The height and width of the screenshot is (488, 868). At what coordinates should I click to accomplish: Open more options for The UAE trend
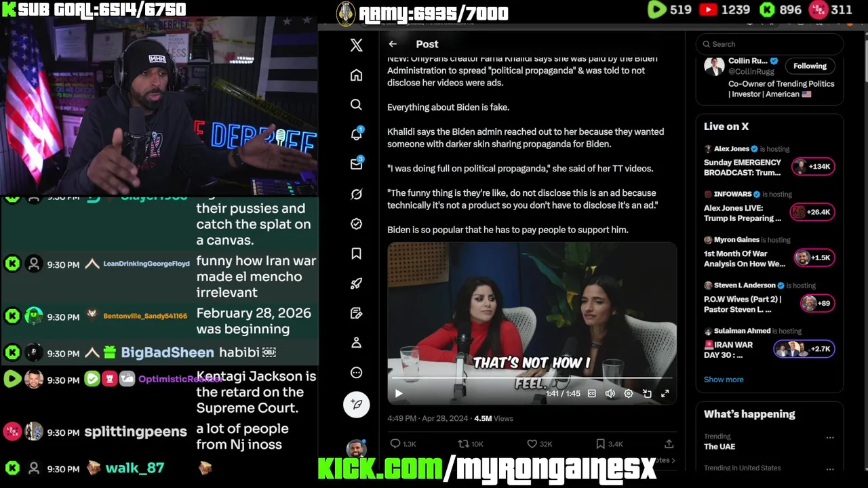coord(829,438)
